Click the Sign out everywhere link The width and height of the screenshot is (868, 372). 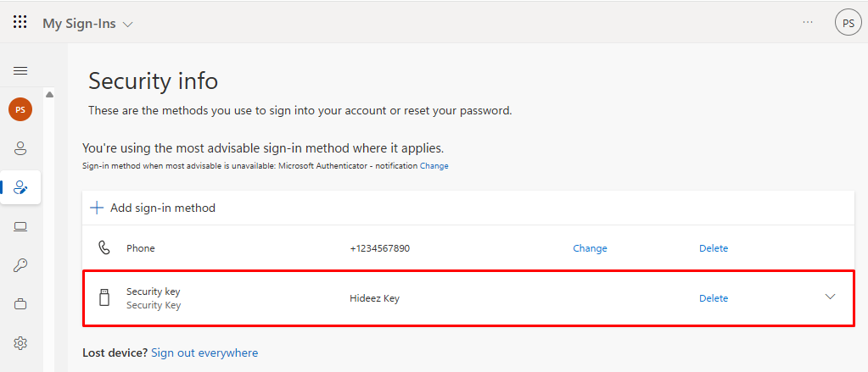tap(204, 353)
